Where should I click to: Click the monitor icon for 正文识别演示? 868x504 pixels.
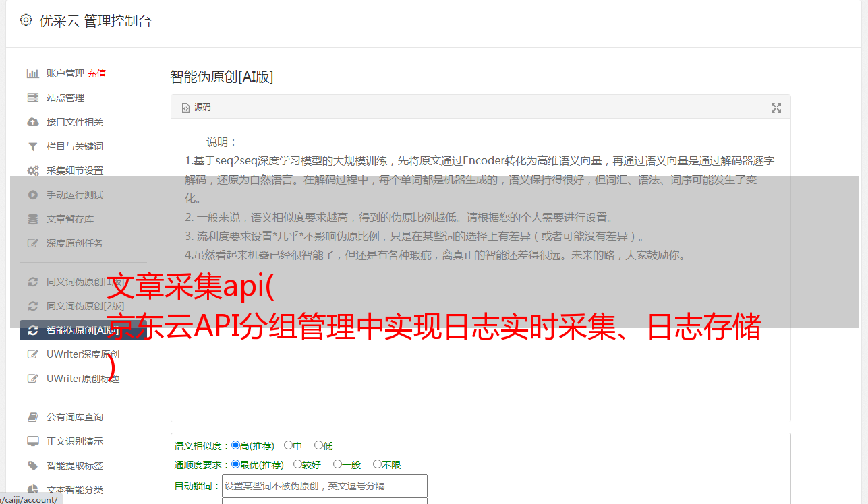point(32,441)
